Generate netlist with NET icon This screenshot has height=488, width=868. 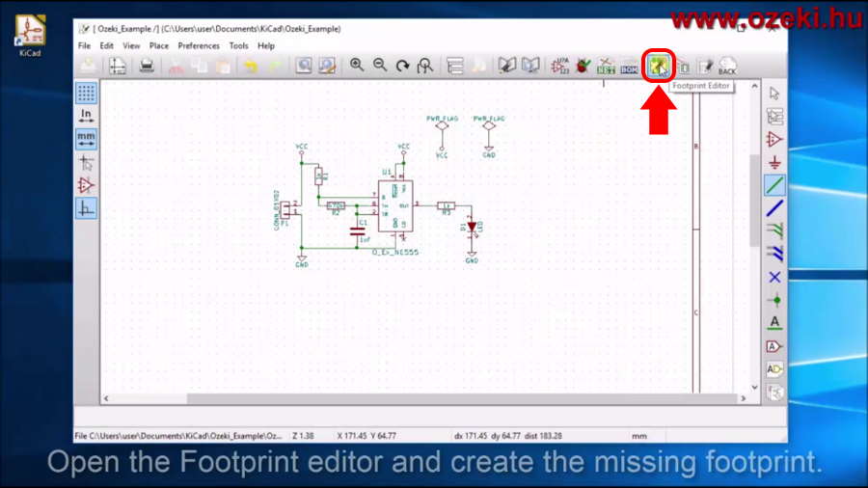(607, 66)
